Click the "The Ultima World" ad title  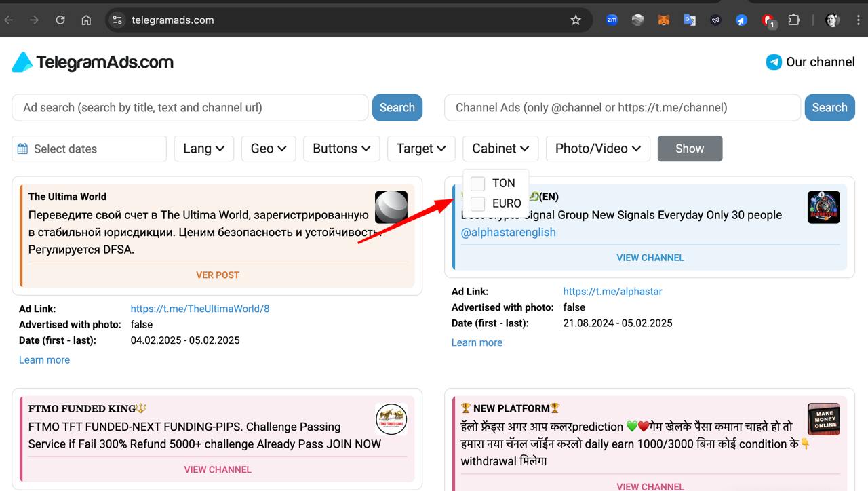click(x=67, y=197)
